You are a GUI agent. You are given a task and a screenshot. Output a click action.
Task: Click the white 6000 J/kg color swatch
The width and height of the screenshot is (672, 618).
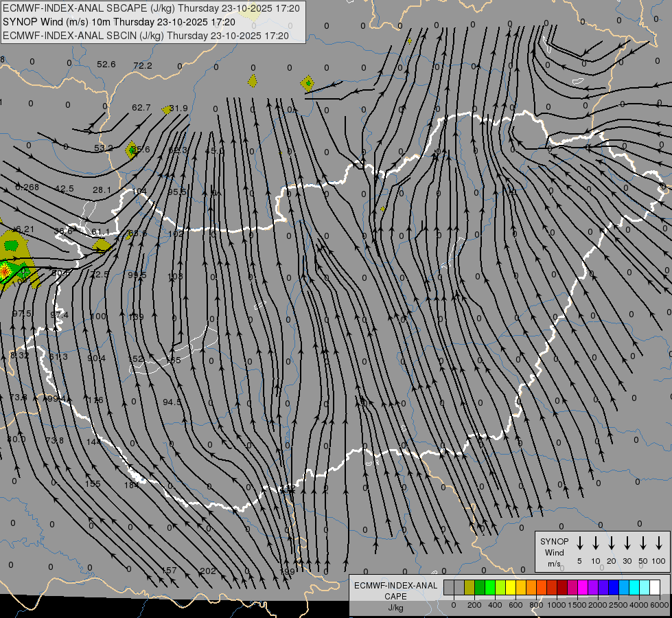655,587
